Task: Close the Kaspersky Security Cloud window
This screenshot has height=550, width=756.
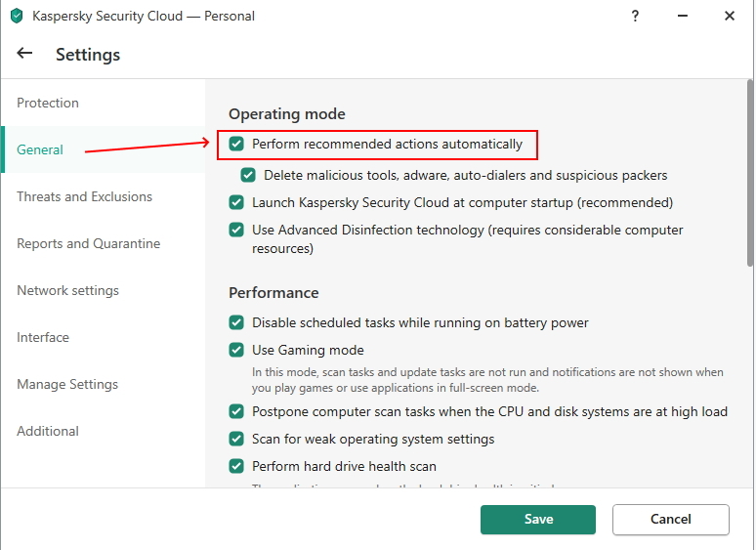Action: click(729, 16)
